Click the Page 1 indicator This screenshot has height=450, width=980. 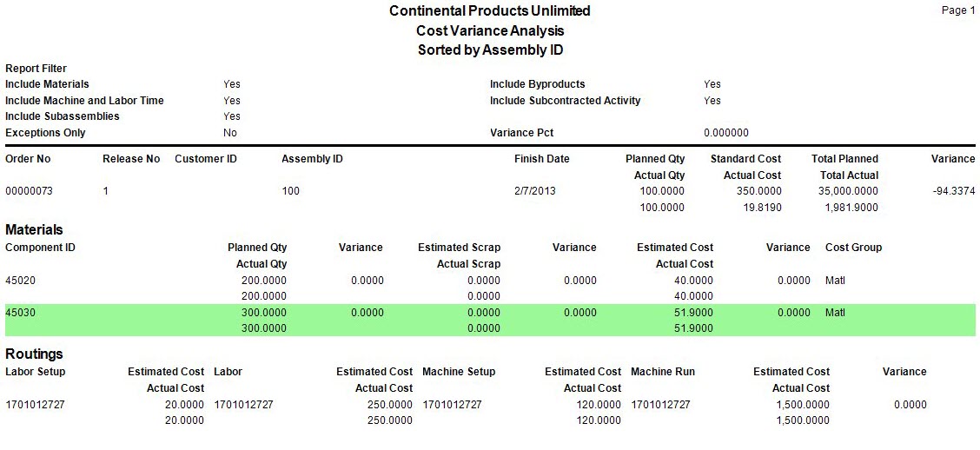[x=958, y=10]
